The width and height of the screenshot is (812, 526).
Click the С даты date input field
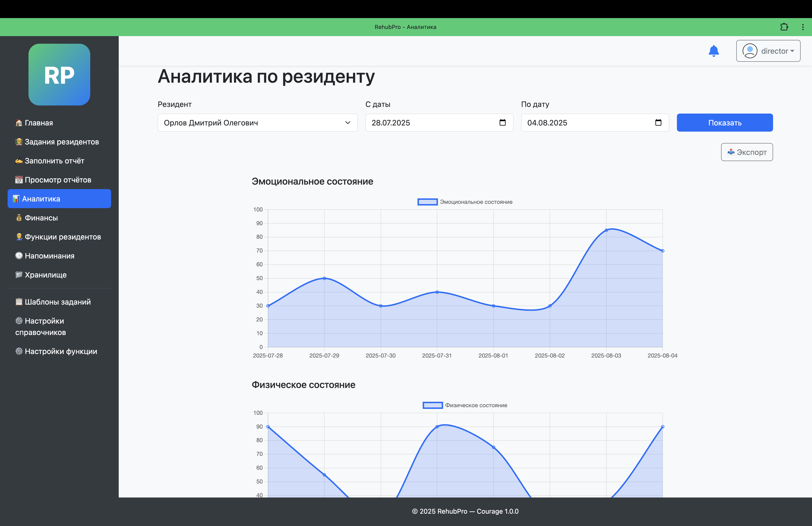tap(430, 123)
